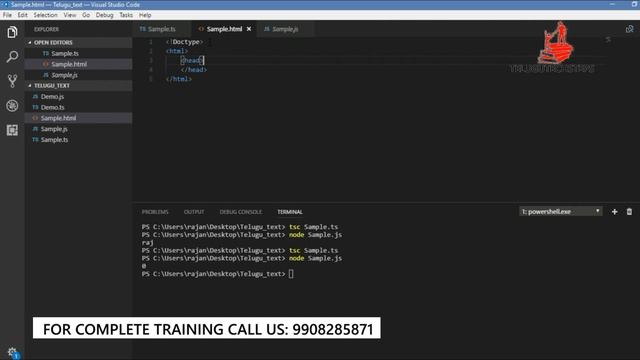Select Sample.js under Open Editors
640x360 pixels.
pos(78,75)
